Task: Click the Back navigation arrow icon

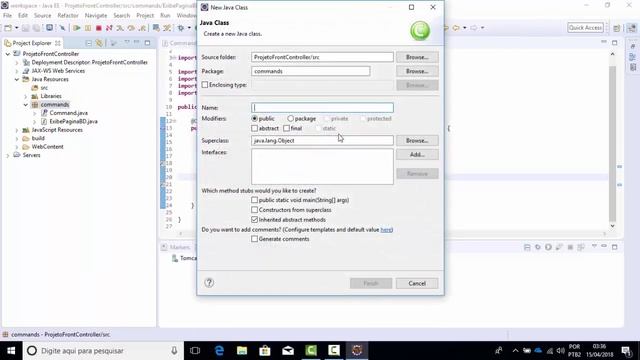Action: pos(456,28)
